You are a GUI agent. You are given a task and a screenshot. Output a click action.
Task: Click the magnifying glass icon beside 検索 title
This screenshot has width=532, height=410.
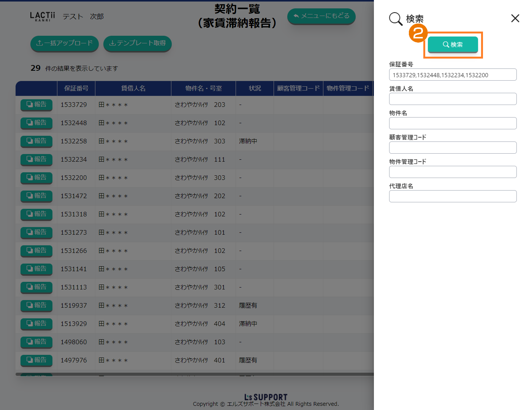pos(395,19)
